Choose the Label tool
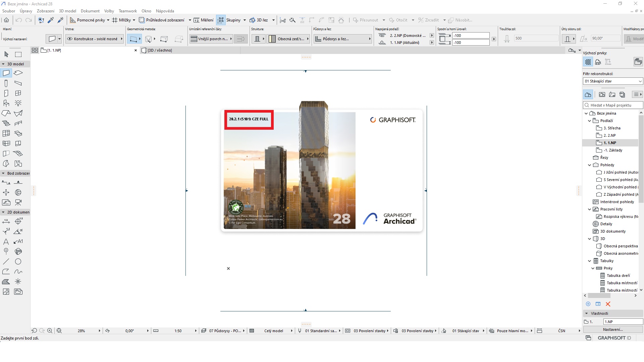This screenshot has height=362, width=644. pos(18,241)
